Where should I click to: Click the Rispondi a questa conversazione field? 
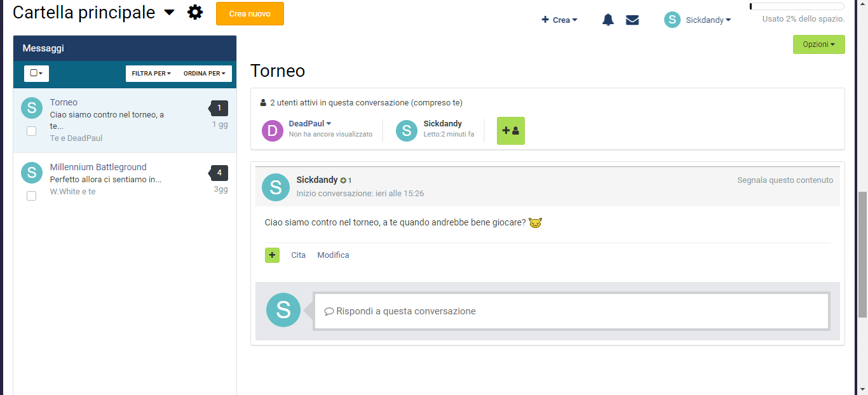click(571, 311)
